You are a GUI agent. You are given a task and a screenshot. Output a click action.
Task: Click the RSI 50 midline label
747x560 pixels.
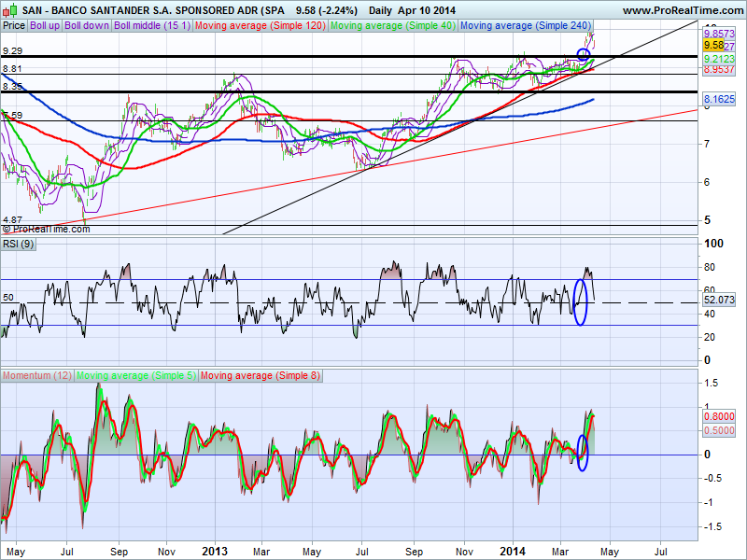(x=8, y=298)
